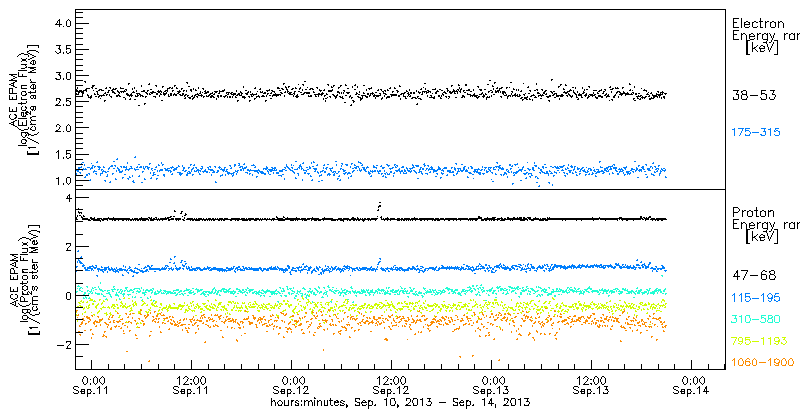Viewport: 800px width, 410px height.
Task: Click the 12:00 Sep.11 time axis label
Action: [192, 386]
